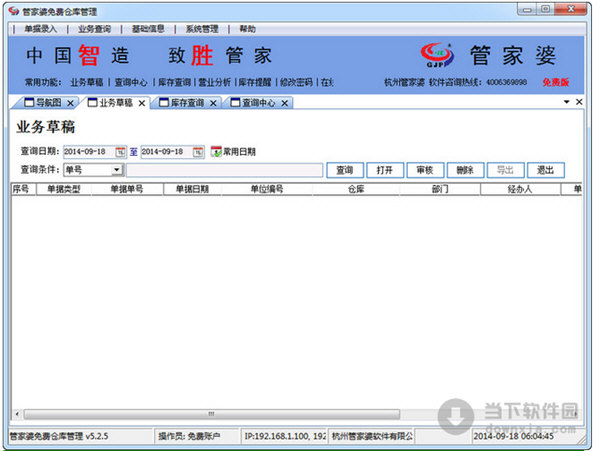Click the 删除 button
600x451 pixels.
[x=465, y=170]
